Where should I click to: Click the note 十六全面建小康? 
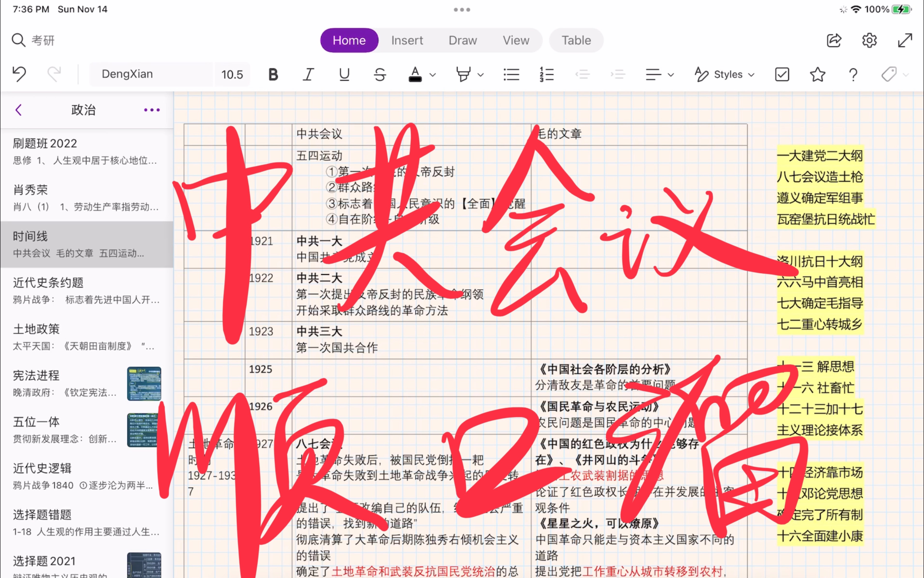pos(820,536)
